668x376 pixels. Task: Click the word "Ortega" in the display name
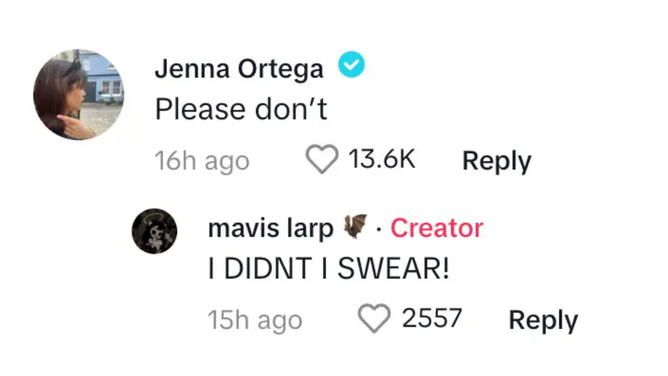click(x=281, y=69)
